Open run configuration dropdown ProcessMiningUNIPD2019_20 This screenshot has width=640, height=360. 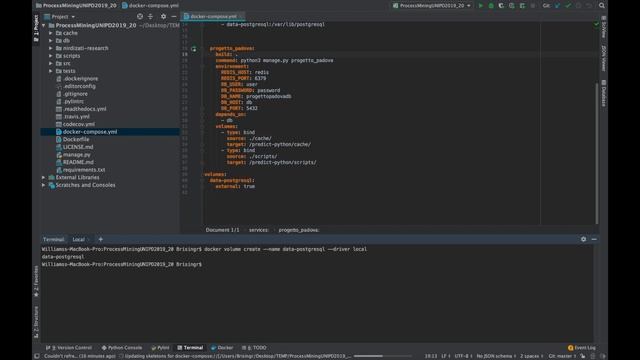tap(431, 6)
